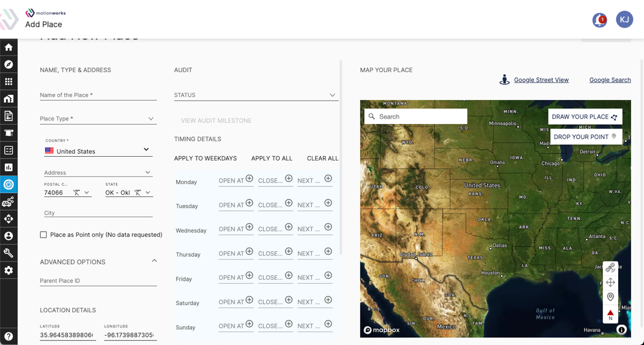Clear the postal code value
644x345 pixels.
coord(77,192)
